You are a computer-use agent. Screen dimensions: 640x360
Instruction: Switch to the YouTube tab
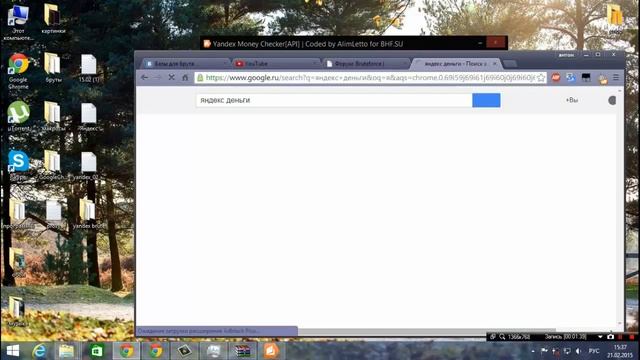[x=275, y=64]
